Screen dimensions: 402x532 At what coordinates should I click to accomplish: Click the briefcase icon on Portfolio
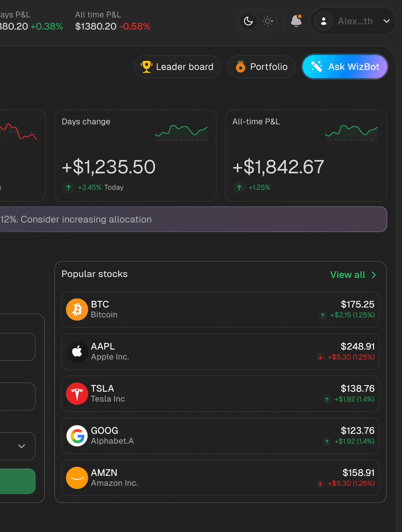pos(240,67)
